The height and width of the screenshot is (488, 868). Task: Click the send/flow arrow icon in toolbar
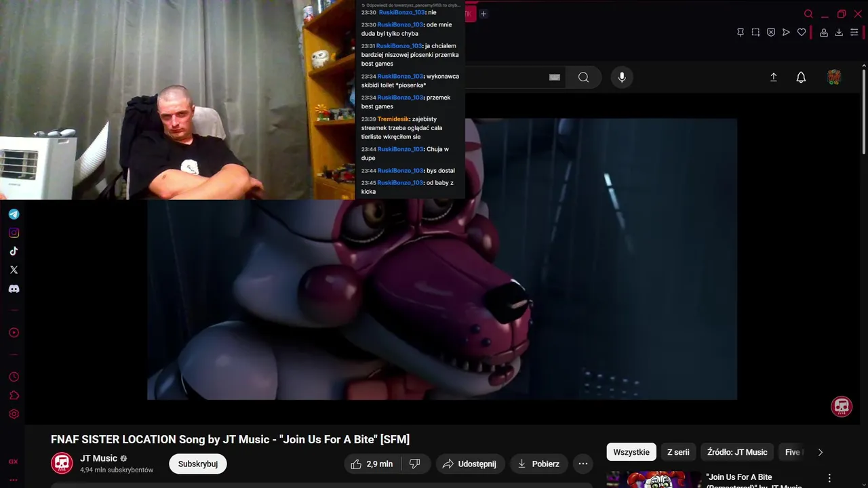coord(786,32)
